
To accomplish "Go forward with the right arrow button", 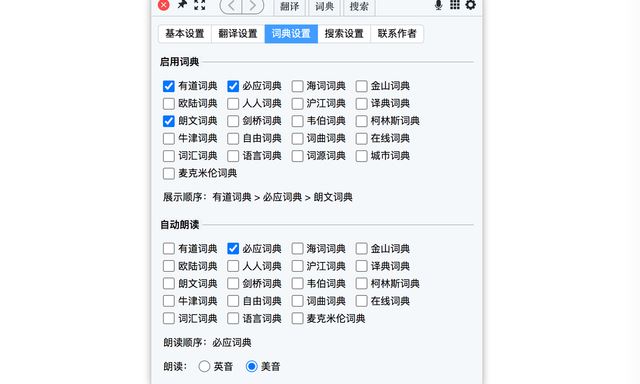I will coord(253,6).
